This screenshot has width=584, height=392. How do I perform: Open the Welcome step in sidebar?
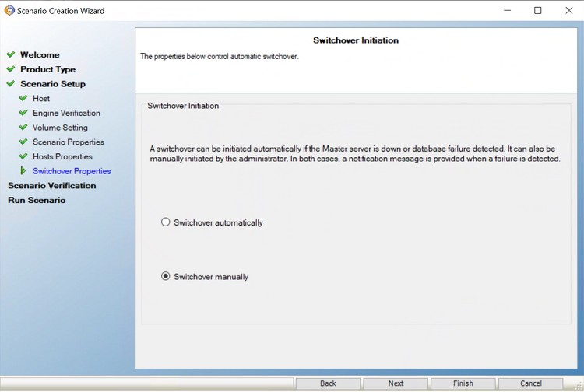point(40,55)
